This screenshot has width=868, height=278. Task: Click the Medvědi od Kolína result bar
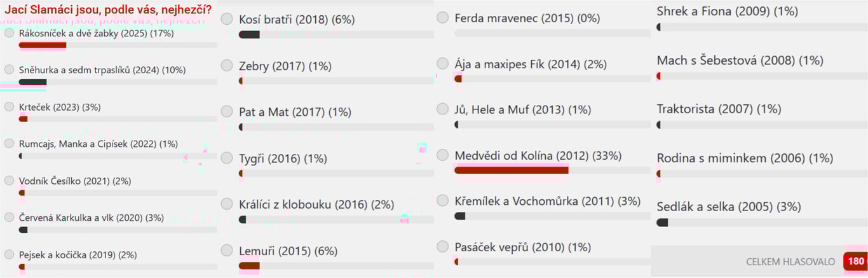[x=553, y=170]
